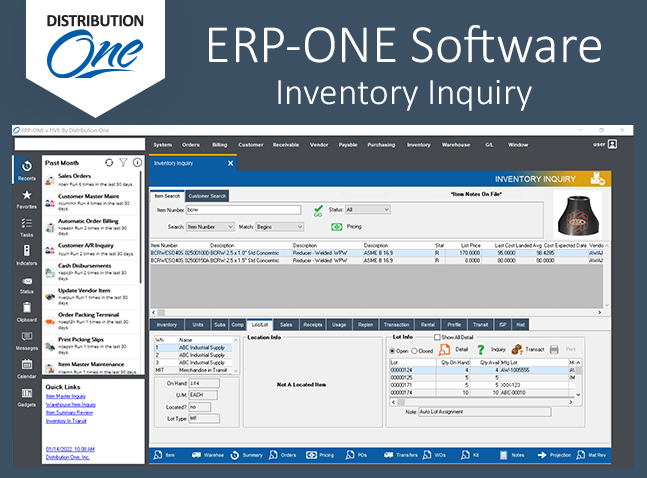This screenshot has width=647, height=478.
Task: Click the user profile icon
Action: pos(612,144)
